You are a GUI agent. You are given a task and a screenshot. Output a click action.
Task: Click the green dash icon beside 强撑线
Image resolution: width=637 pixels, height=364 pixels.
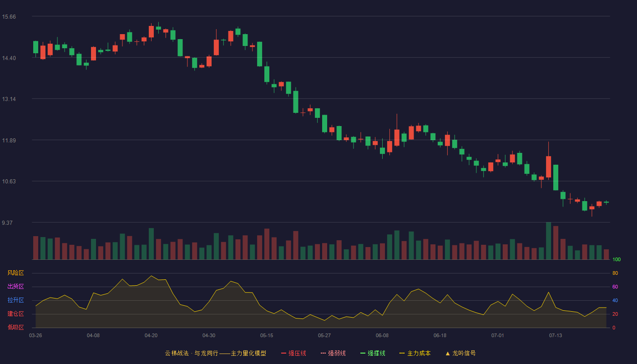pyautogui.click(x=363, y=353)
